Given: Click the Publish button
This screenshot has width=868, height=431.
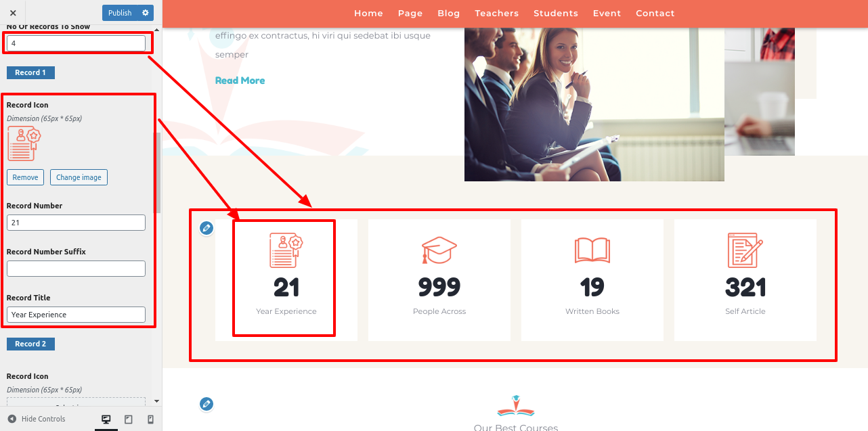Looking at the screenshot, I should [x=120, y=13].
